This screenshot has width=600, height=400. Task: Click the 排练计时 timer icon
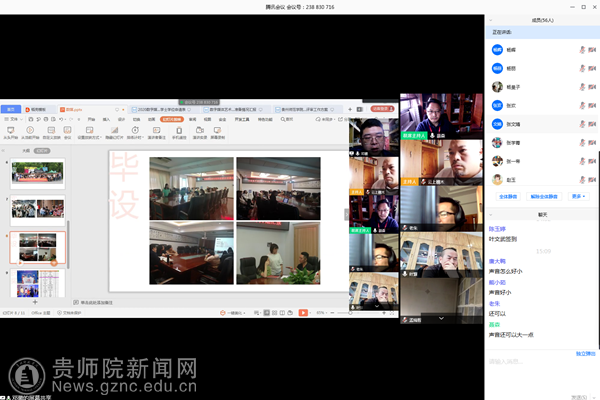point(134,129)
